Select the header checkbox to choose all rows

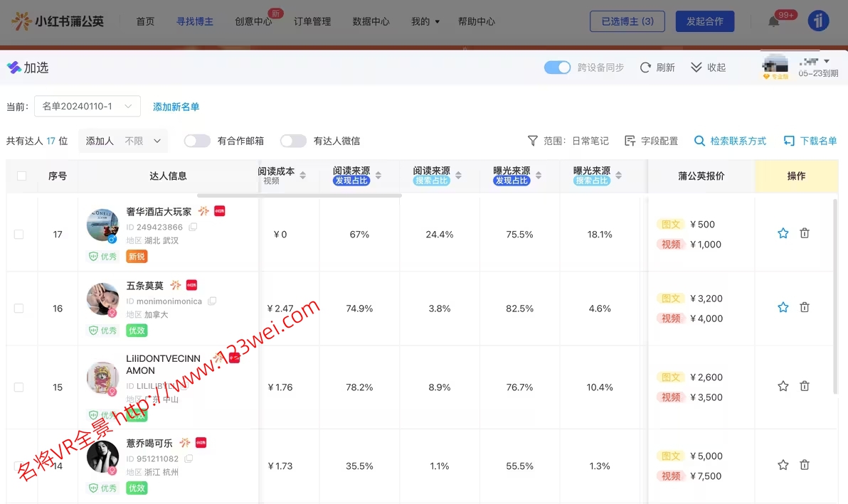[x=21, y=176]
